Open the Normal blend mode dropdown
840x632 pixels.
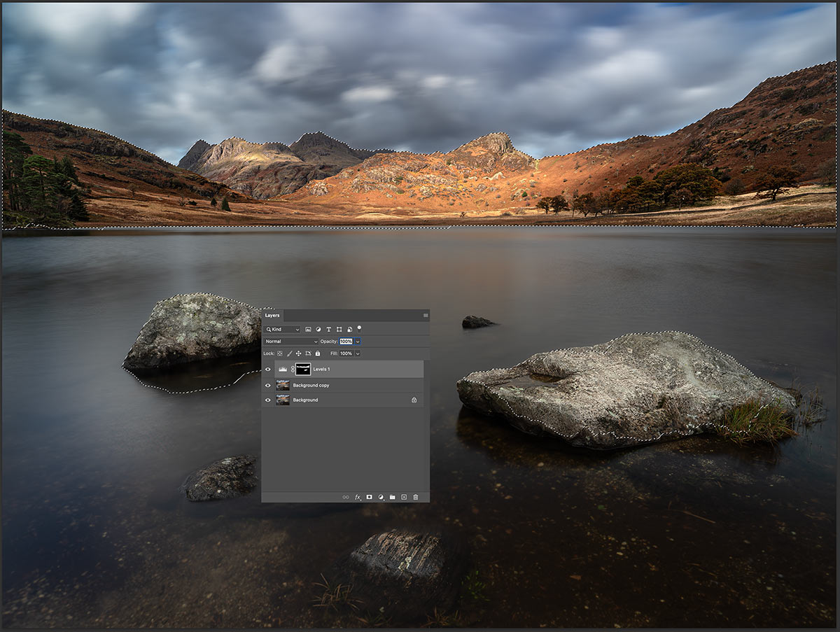291,342
